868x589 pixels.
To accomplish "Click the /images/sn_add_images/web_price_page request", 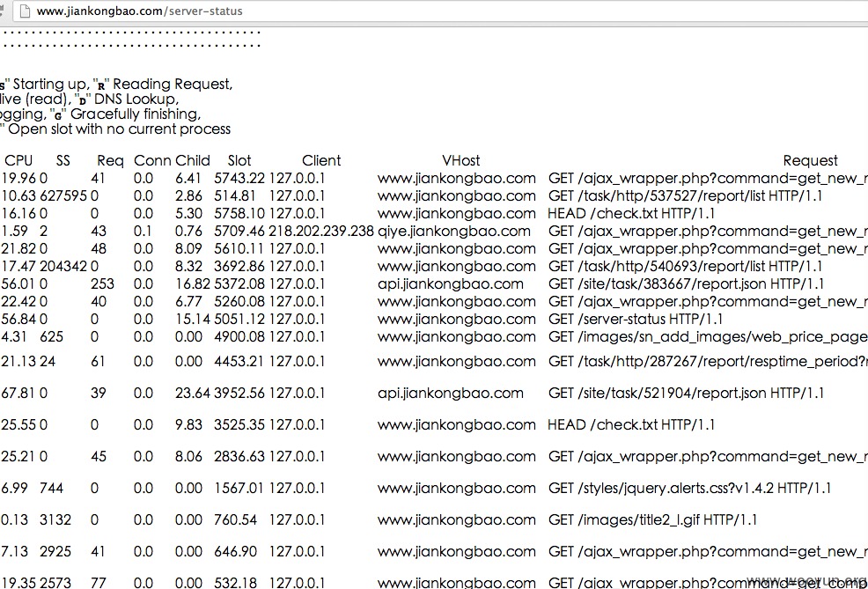I will coord(708,336).
